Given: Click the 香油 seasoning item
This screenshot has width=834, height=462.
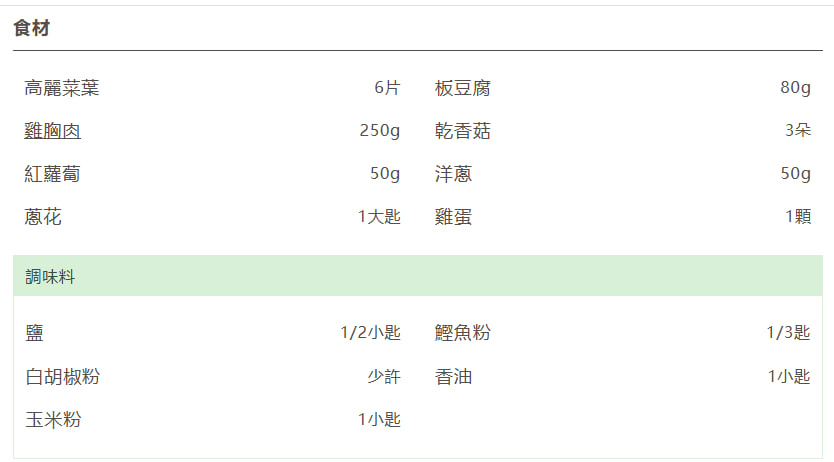Looking at the screenshot, I should pyautogui.click(x=453, y=377).
